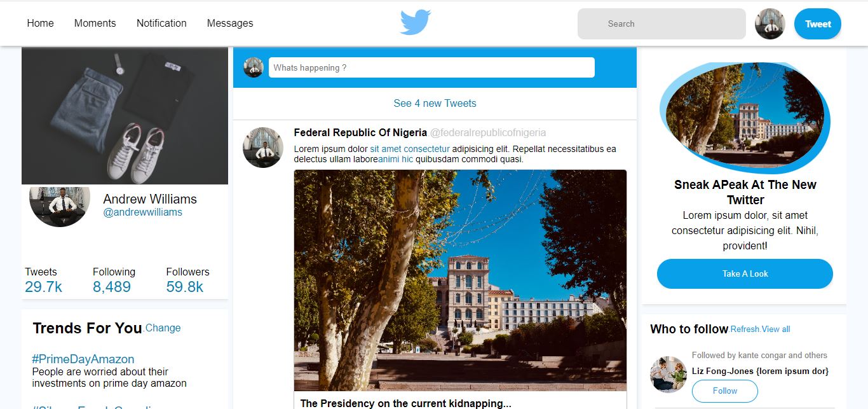
Task: Click the Change trends link
Action: (163, 328)
